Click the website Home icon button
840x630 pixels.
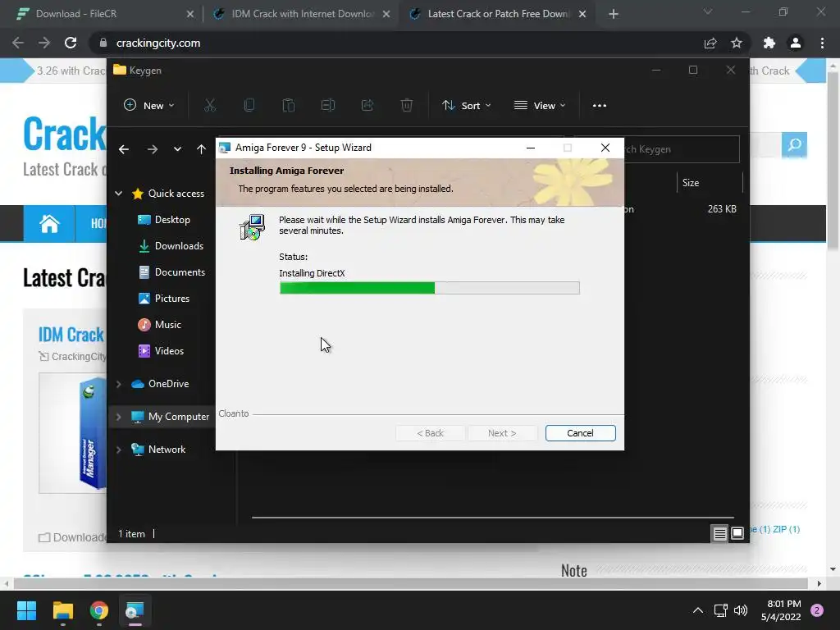(49, 223)
